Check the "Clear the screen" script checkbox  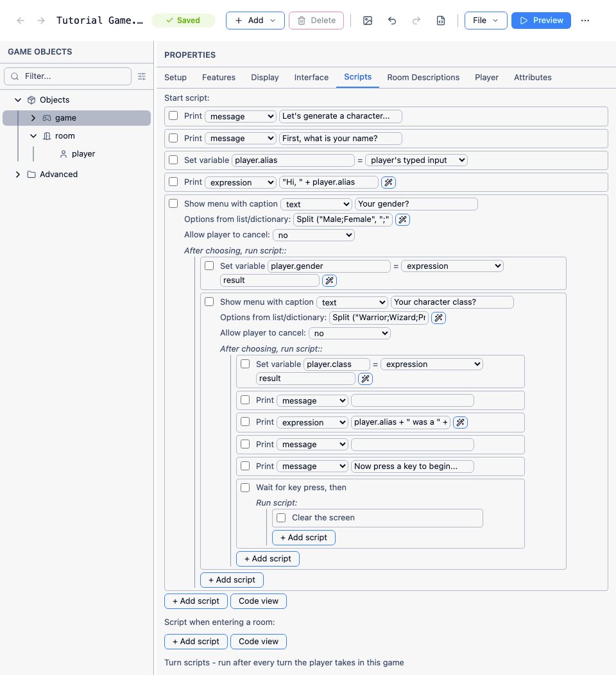[281, 518]
